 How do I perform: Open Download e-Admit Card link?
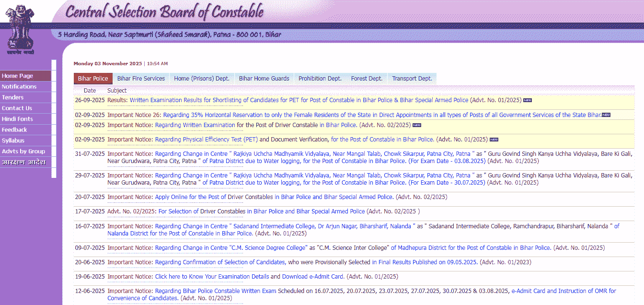[313, 277]
